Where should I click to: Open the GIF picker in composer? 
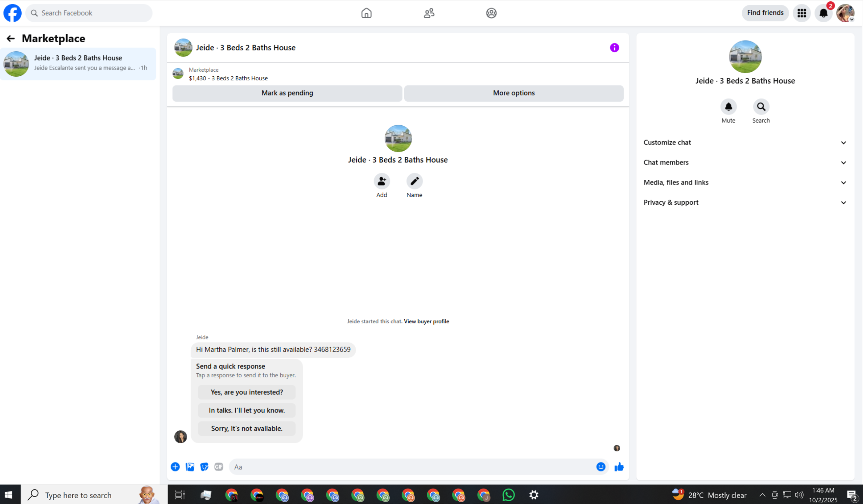point(218,467)
